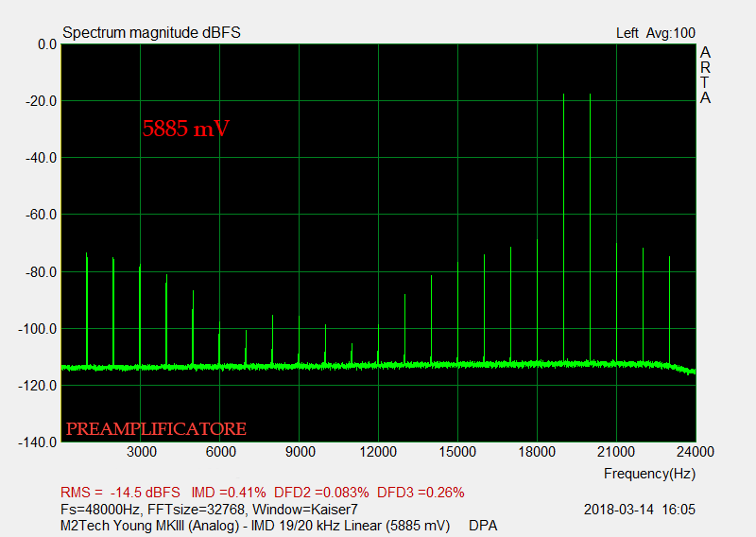Click the '12000' frequency axis label
The height and width of the screenshot is (537, 756).
pyautogui.click(x=378, y=452)
